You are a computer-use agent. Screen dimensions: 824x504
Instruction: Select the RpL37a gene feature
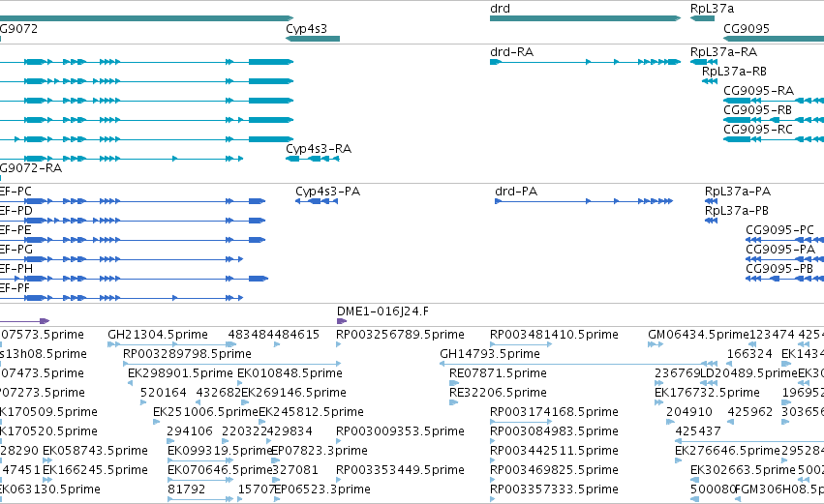pos(702,18)
